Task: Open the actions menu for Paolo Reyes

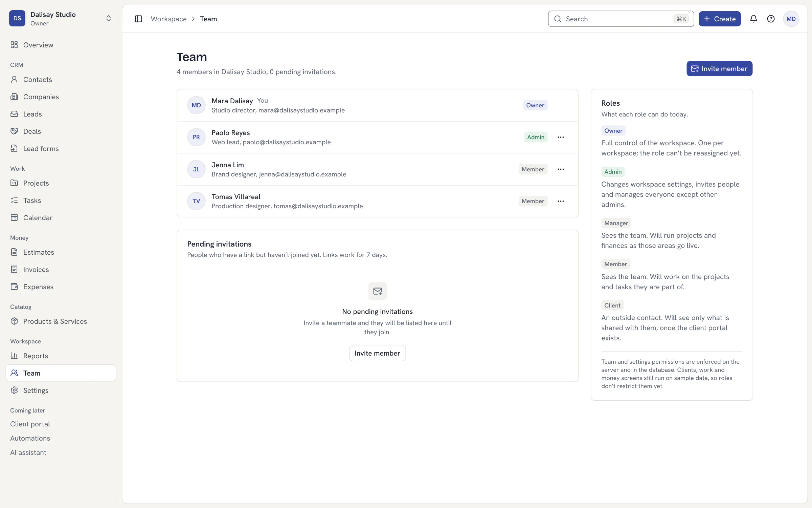Action: [x=561, y=137]
